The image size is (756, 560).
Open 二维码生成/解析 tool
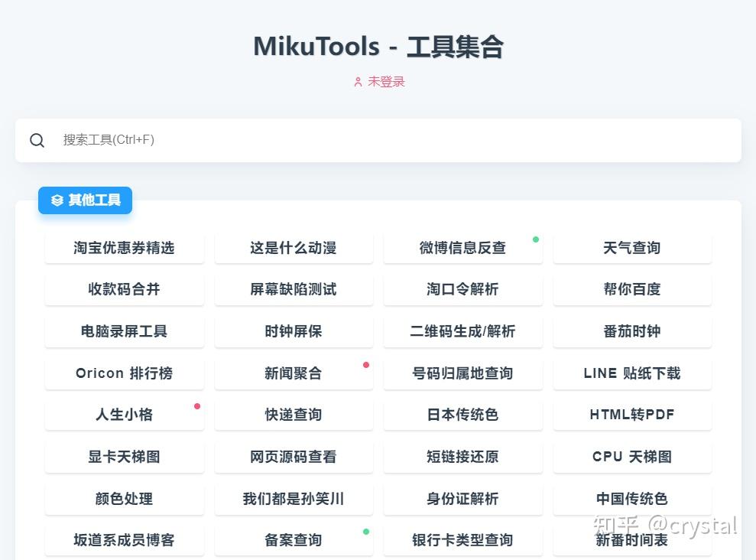tap(463, 331)
